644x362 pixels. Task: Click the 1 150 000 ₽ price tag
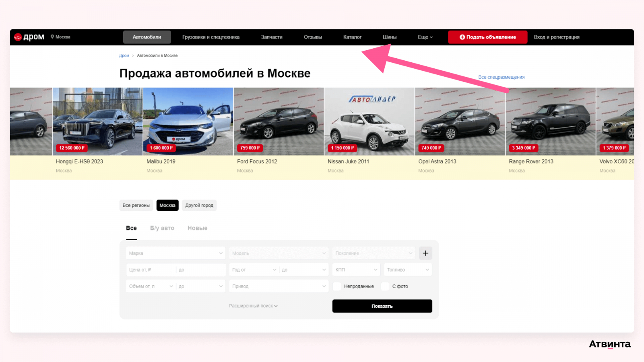pyautogui.click(x=343, y=148)
